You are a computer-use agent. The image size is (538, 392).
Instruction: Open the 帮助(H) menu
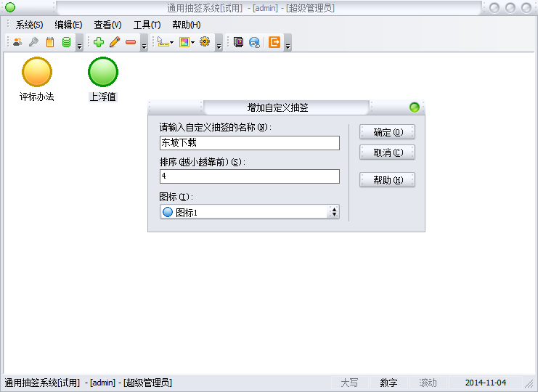point(187,25)
